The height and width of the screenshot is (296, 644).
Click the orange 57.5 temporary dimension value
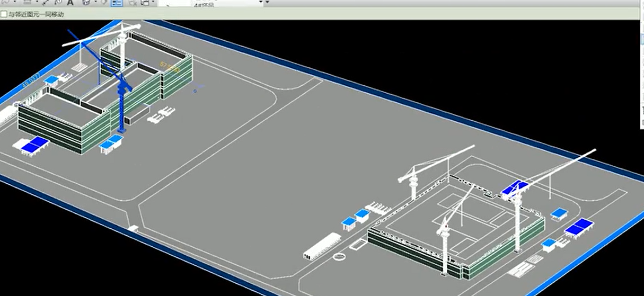pyautogui.click(x=170, y=67)
